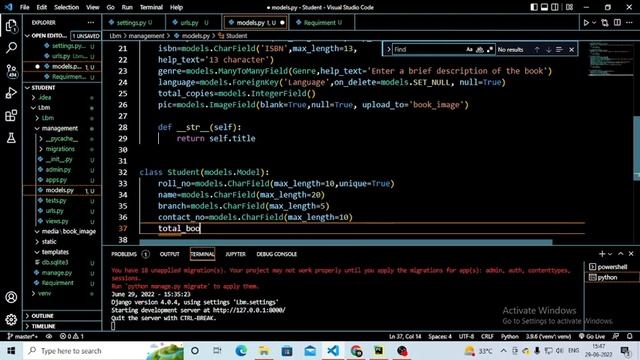Switch to urls.py editor tab
640x360 pixels.
194,22
